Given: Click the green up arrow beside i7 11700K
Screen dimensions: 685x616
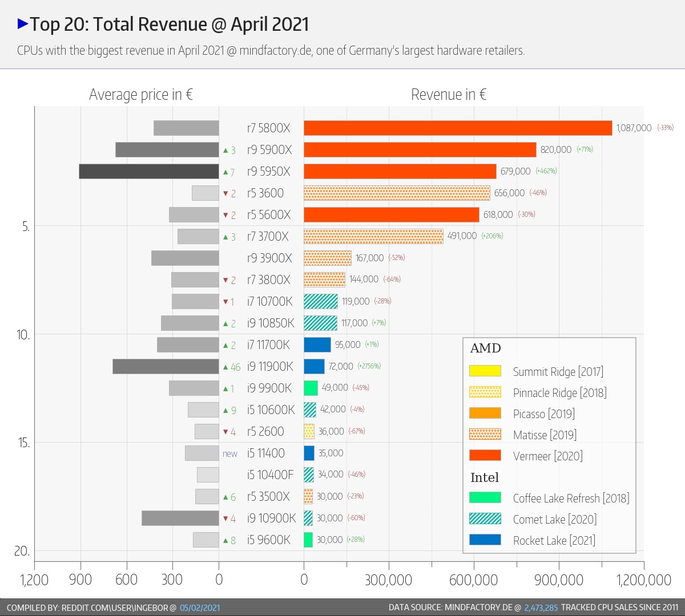Looking at the screenshot, I should (x=225, y=346).
